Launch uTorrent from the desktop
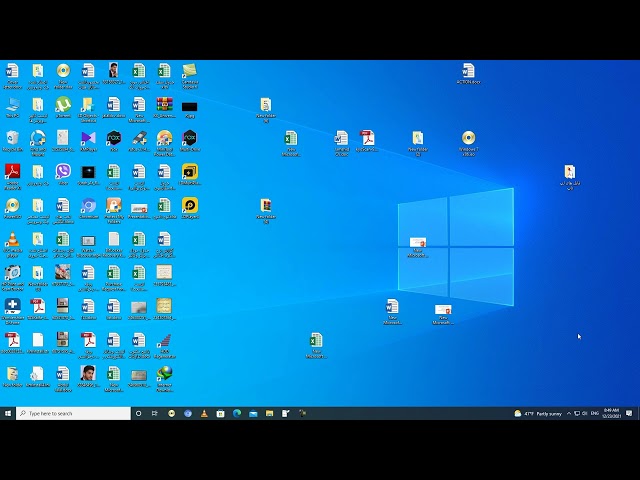Viewport: 640px width, 480px height. click(63, 108)
